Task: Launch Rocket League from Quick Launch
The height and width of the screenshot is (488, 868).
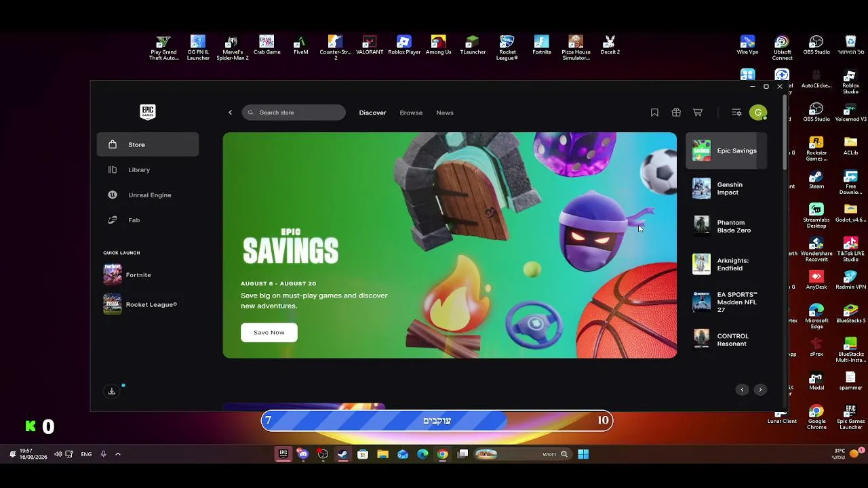Action: [x=148, y=304]
